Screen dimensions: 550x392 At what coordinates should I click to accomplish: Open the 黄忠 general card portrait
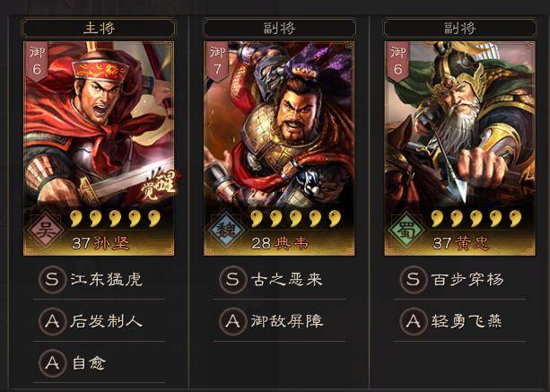pyautogui.click(x=459, y=149)
